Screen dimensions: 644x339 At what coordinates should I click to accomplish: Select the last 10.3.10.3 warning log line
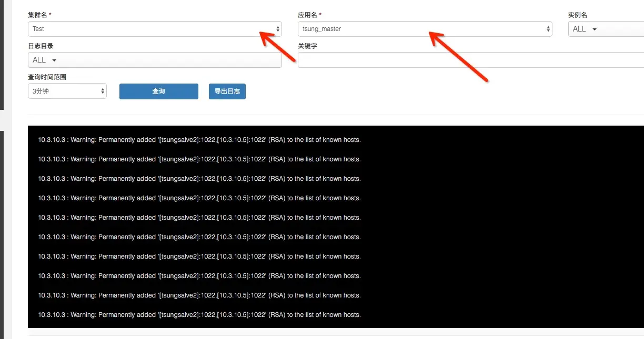click(199, 315)
